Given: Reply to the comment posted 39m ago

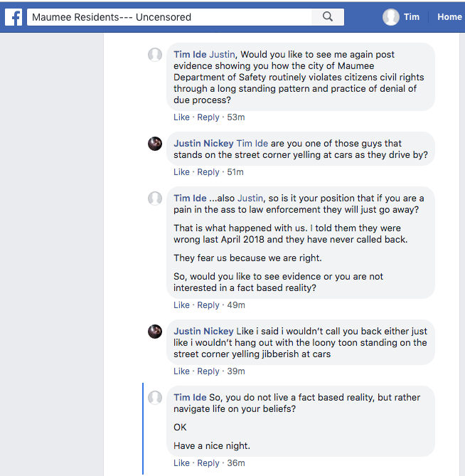Looking at the screenshot, I should [208, 371].
